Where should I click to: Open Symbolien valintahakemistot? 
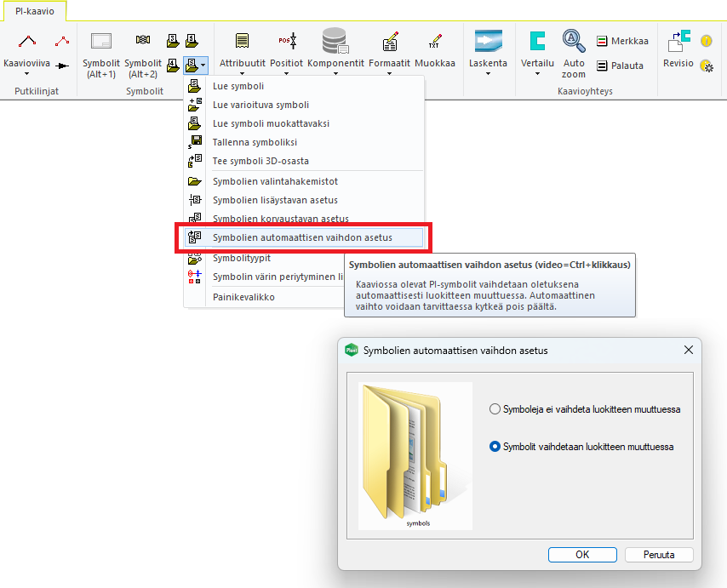click(x=304, y=181)
